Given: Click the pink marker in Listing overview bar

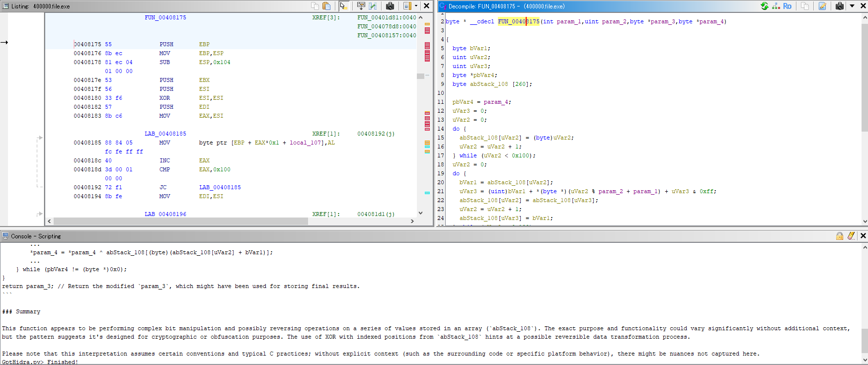Looking at the screenshot, I should tap(427, 31).
